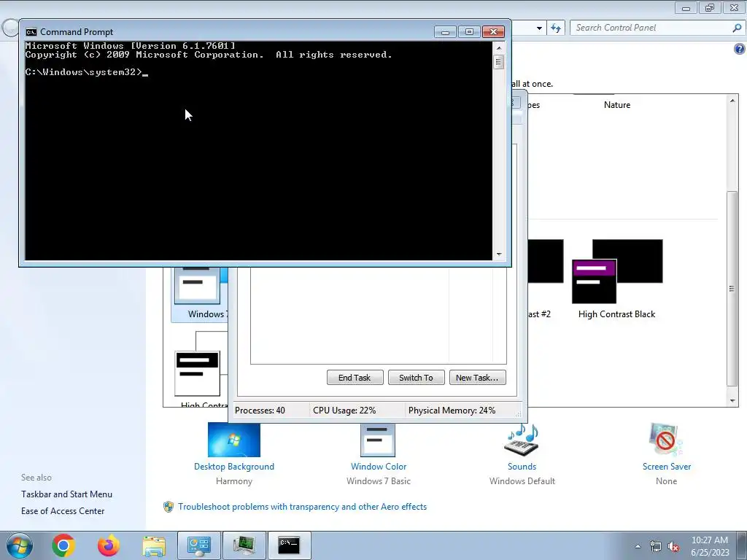Open Windows Explorer folder taskbar icon
Screen dimensions: 747x560
pos(154,545)
